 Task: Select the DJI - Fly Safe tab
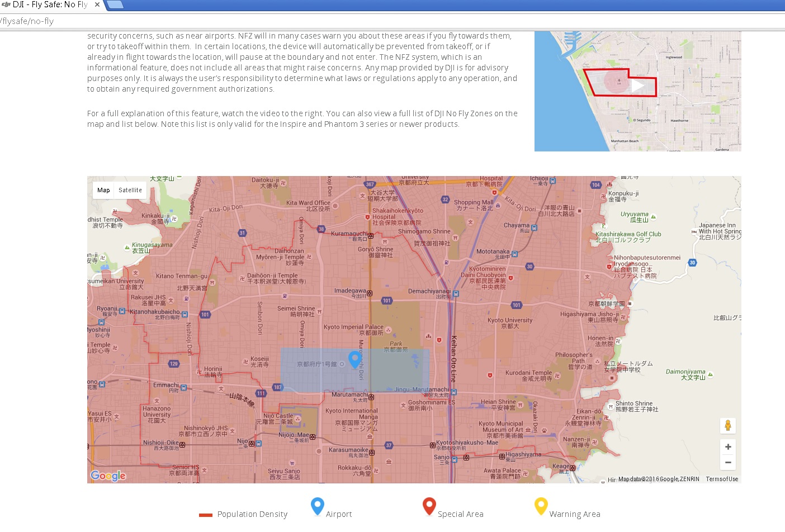click(x=50, y=4)
